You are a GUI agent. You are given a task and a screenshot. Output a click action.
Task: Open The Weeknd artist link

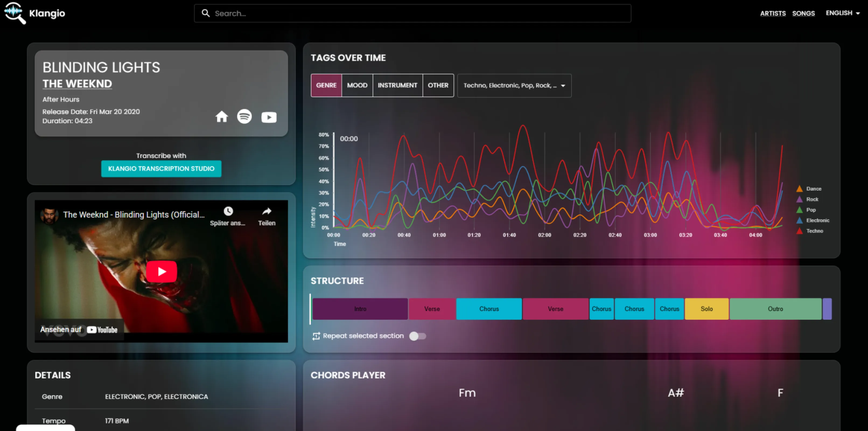(77, 84)
